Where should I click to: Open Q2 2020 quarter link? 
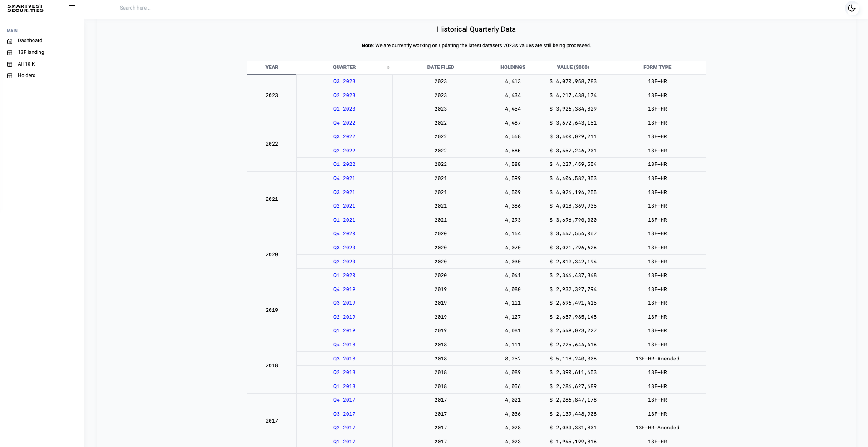tap(344, 262)
